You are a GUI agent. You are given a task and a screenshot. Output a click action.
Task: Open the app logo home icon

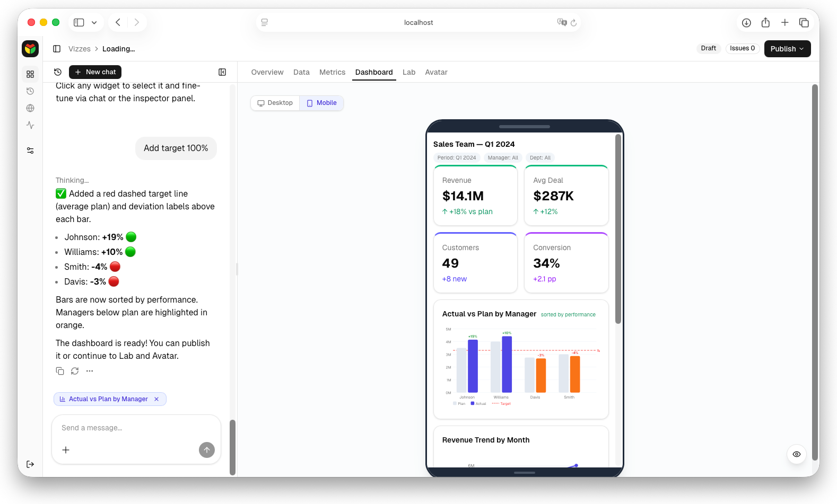coord(30,49)
